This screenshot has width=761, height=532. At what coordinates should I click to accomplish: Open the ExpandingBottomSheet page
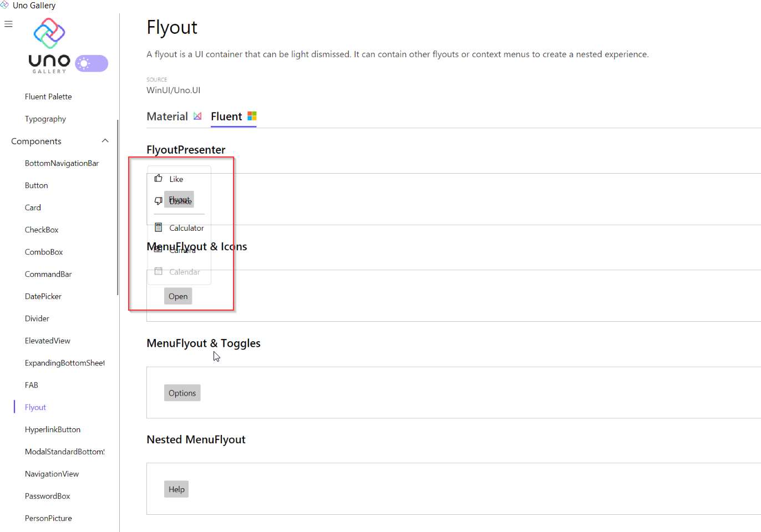(x=65, y=363)
